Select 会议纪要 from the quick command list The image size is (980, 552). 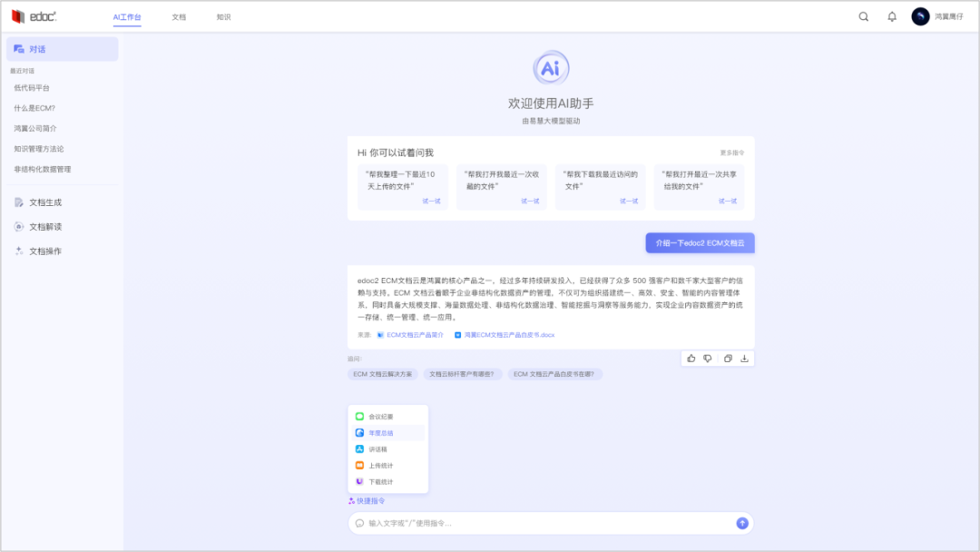[387, 416]
